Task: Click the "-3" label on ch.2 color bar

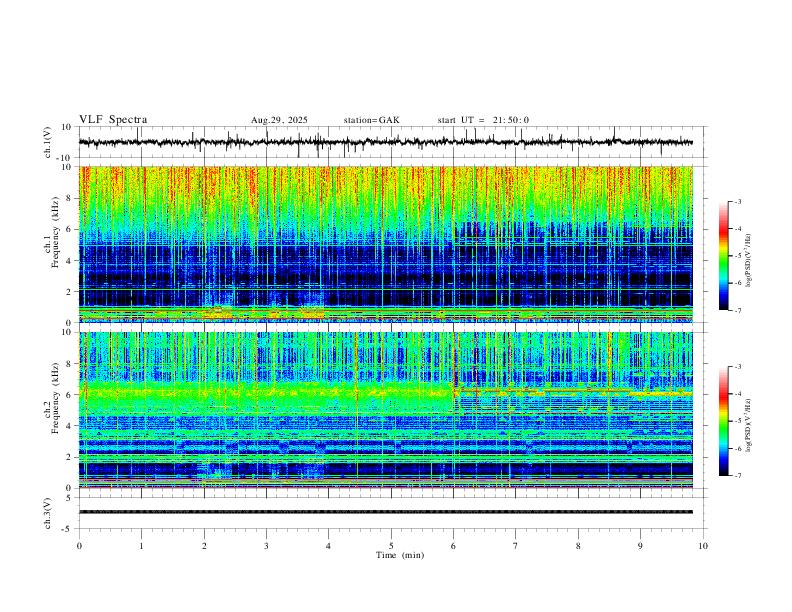Action: click(738, 367)
